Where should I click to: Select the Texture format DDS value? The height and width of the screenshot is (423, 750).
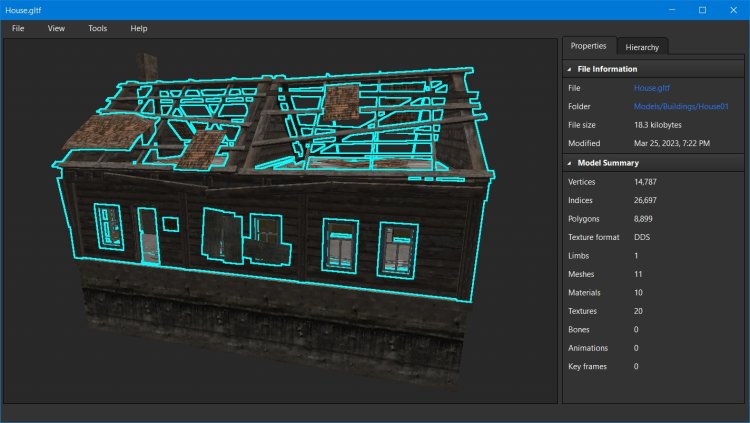click(x=643, y=237)
